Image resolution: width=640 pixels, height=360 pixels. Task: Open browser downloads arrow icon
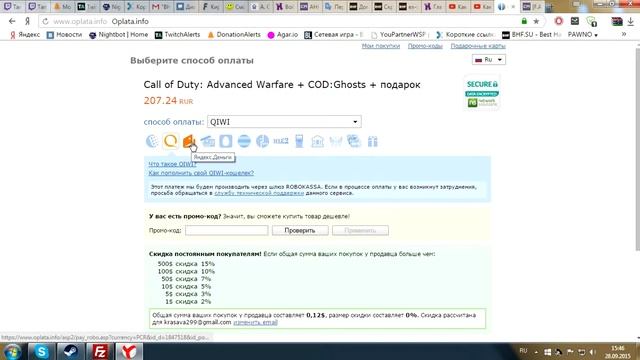coord(631,22)
